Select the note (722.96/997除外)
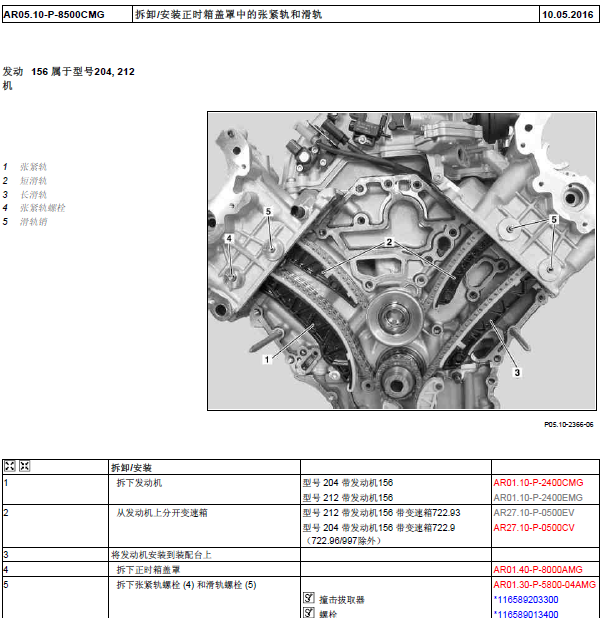The width and height of the screenshot is (600, 618). pos(343,541)
